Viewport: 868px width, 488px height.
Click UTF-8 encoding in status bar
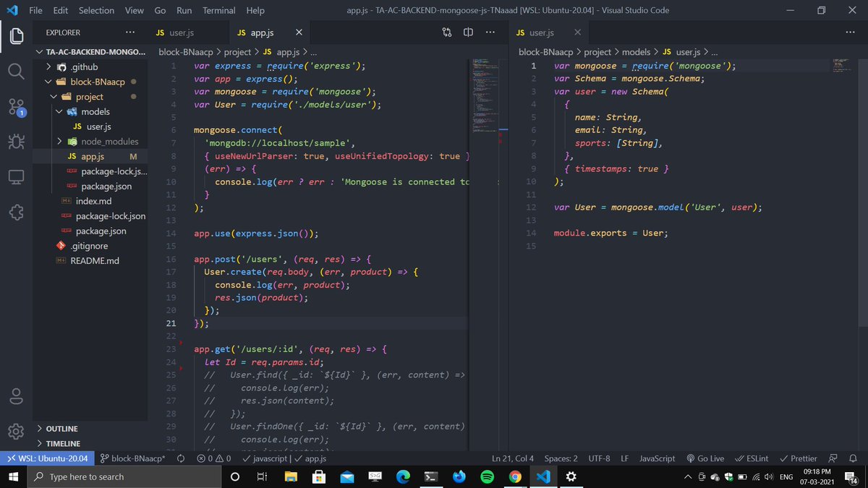599,458
